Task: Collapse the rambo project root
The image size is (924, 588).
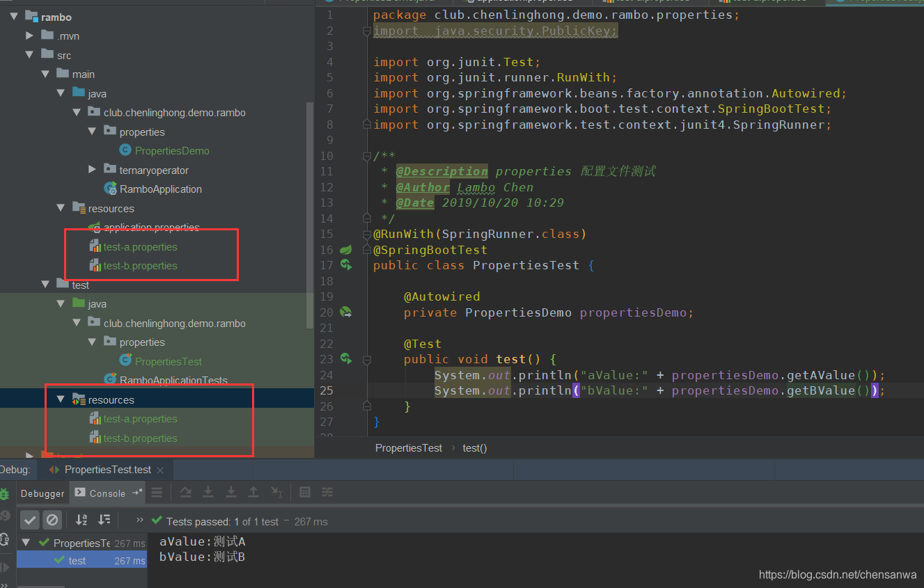Action: [x=14, y=17]
